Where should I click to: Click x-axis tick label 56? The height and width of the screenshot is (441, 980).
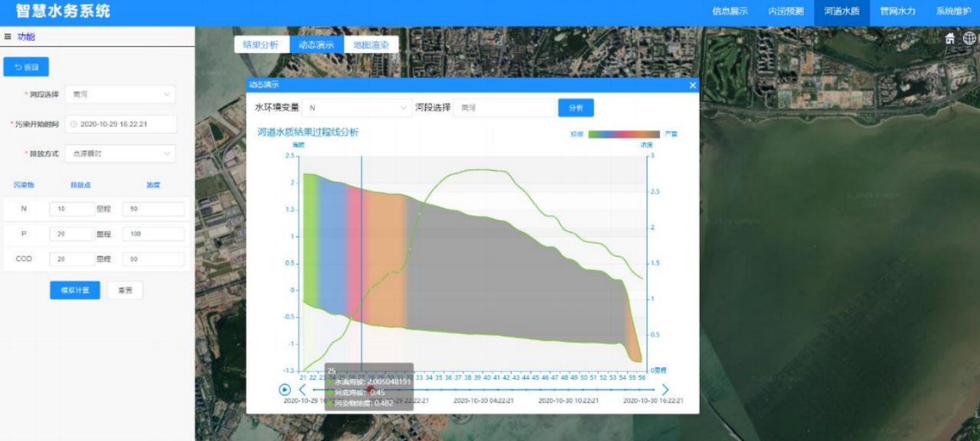coord(641,377)
